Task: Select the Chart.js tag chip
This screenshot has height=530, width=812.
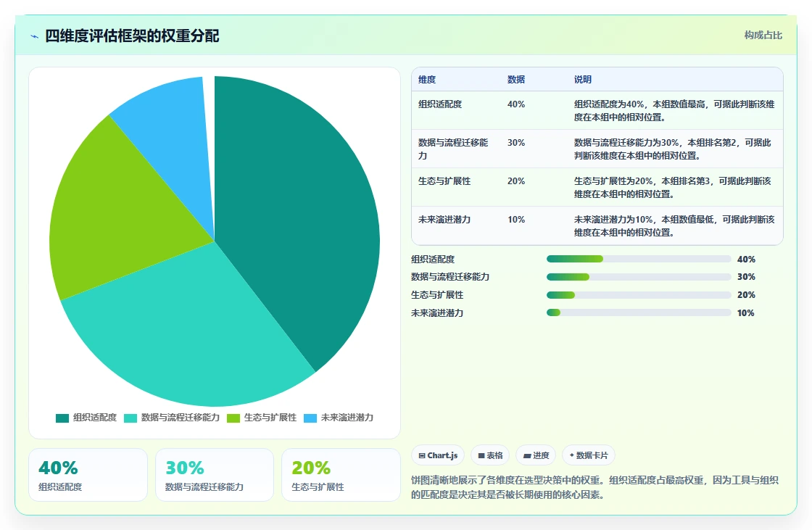Action: [438, 455]
